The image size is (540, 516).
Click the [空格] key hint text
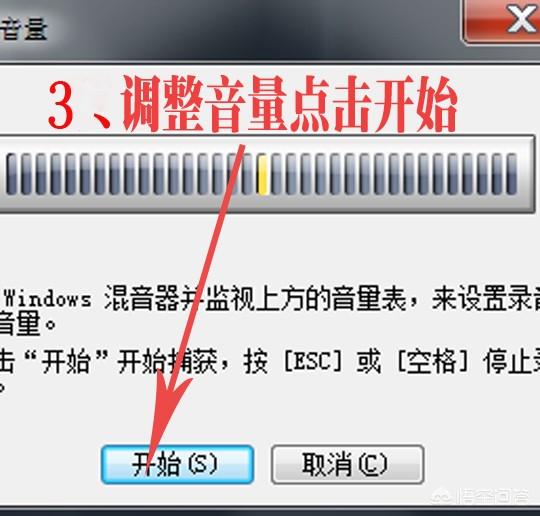pos(433,361)
